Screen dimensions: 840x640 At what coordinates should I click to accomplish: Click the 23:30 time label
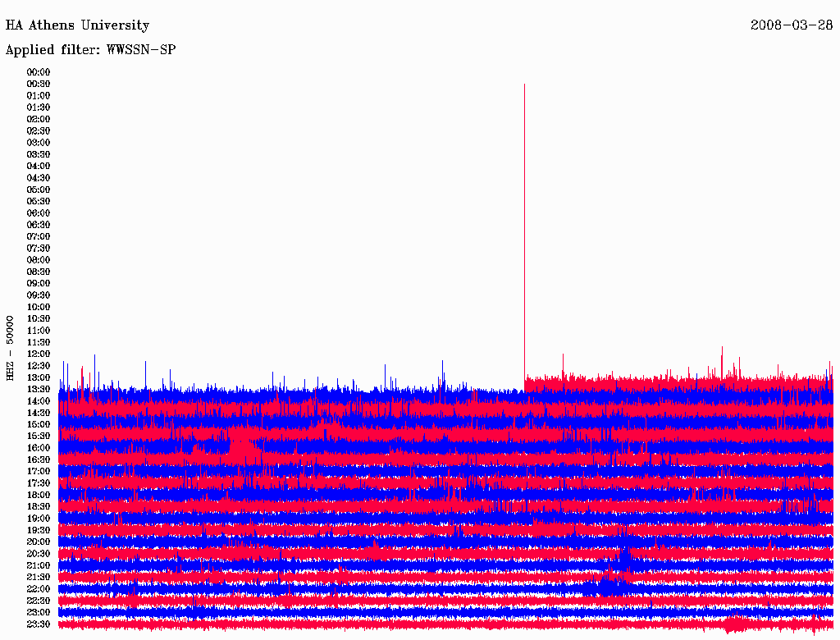(x=39, y=624)
